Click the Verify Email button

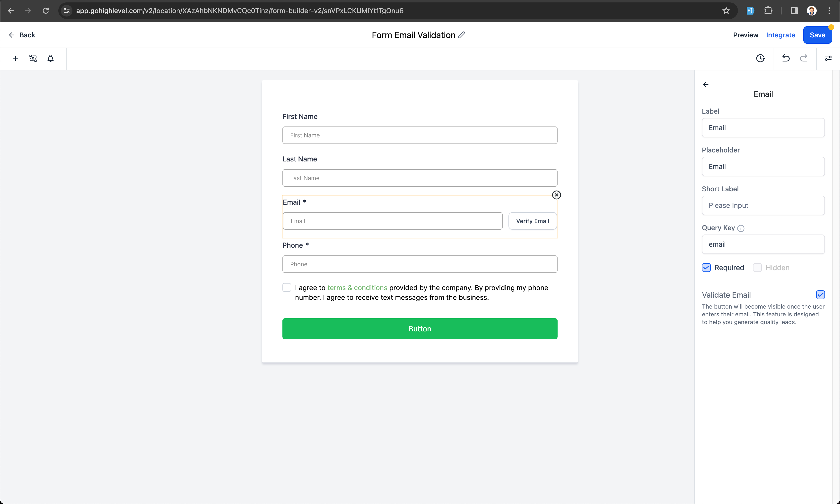click(532, 221)
